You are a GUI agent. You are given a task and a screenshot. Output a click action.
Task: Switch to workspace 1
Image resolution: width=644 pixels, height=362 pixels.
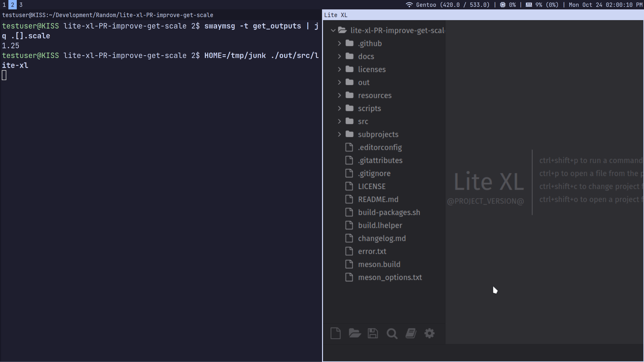coord(4,5)
